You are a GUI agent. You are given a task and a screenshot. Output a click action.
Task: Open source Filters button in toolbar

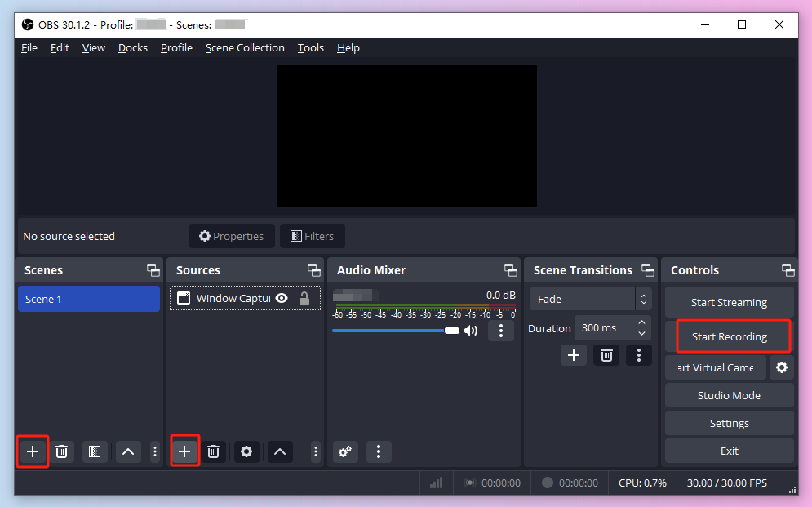313,236
